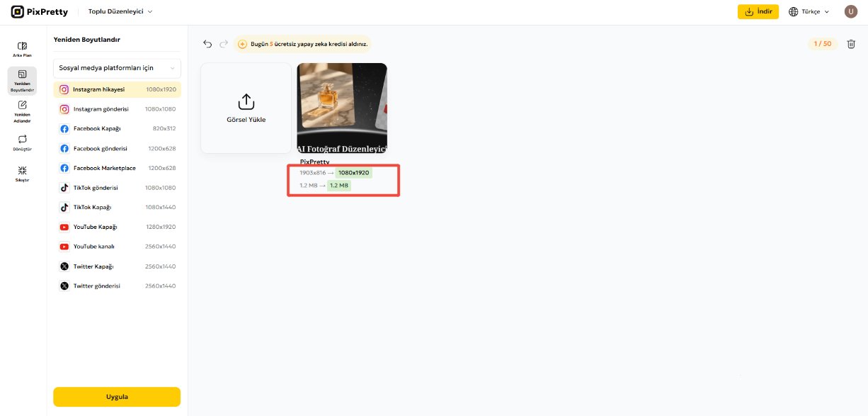Choose the Facebook Kapağı size preset
The image size is (868, 416).
(x=118, y=129)
